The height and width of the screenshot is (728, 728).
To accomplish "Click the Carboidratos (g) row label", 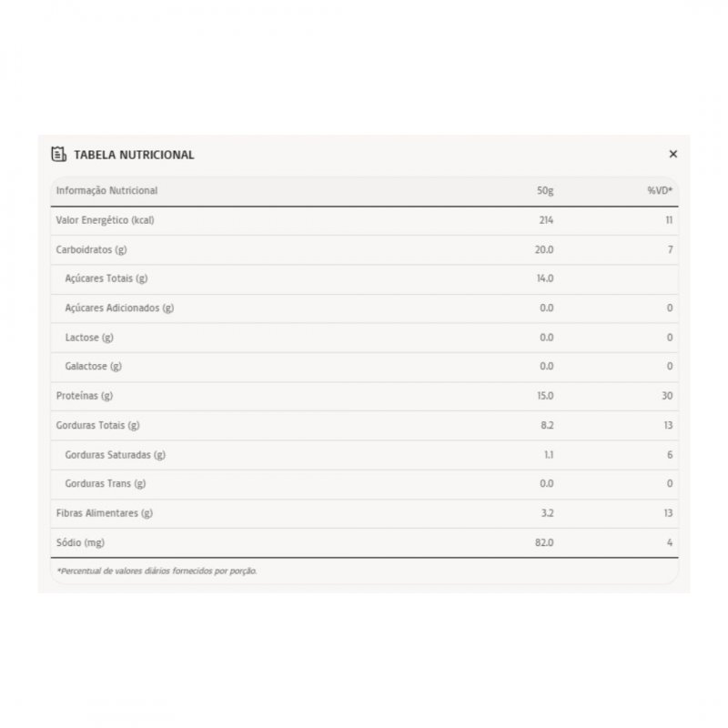I will (x=92, y=249).
